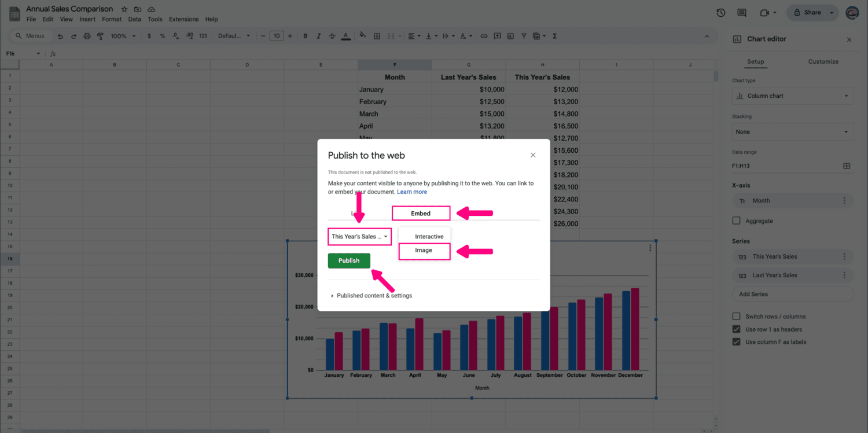868x433 pixels.
Task: Open the zoom 100% dropdown
Action: 123,36
